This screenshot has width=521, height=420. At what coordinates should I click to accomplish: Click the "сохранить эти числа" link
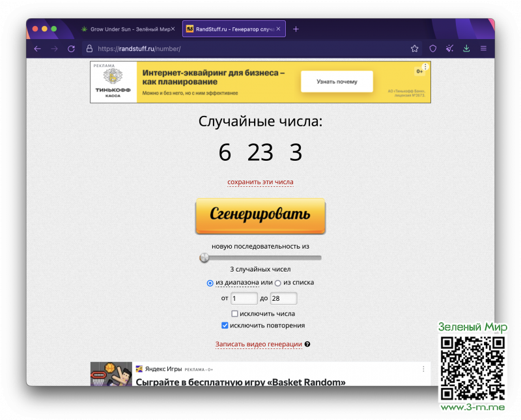pos(260,182)
